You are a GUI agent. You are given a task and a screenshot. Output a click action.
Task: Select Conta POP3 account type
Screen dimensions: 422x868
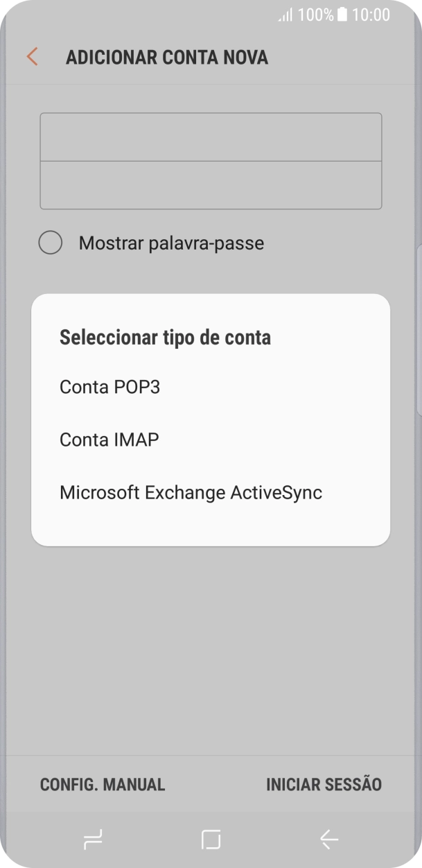tap(110, 387)
